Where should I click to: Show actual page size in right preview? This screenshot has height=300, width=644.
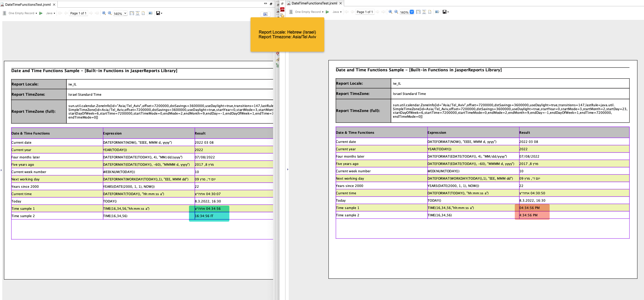click(x=430, y=12)
